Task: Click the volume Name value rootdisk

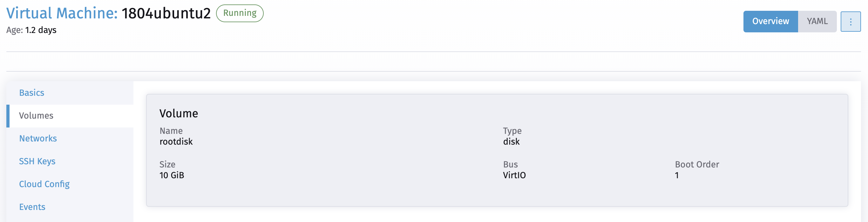Action: pos(176,142)
